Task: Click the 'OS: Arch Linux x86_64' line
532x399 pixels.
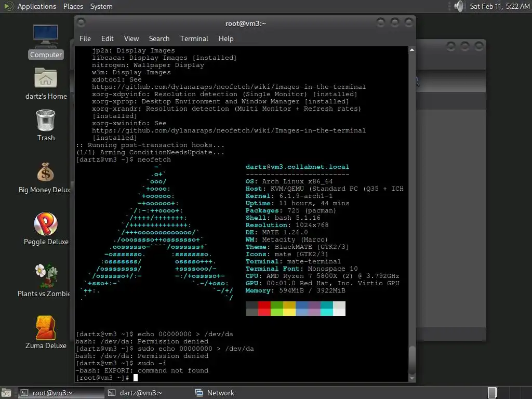Action: click(289, 181)
